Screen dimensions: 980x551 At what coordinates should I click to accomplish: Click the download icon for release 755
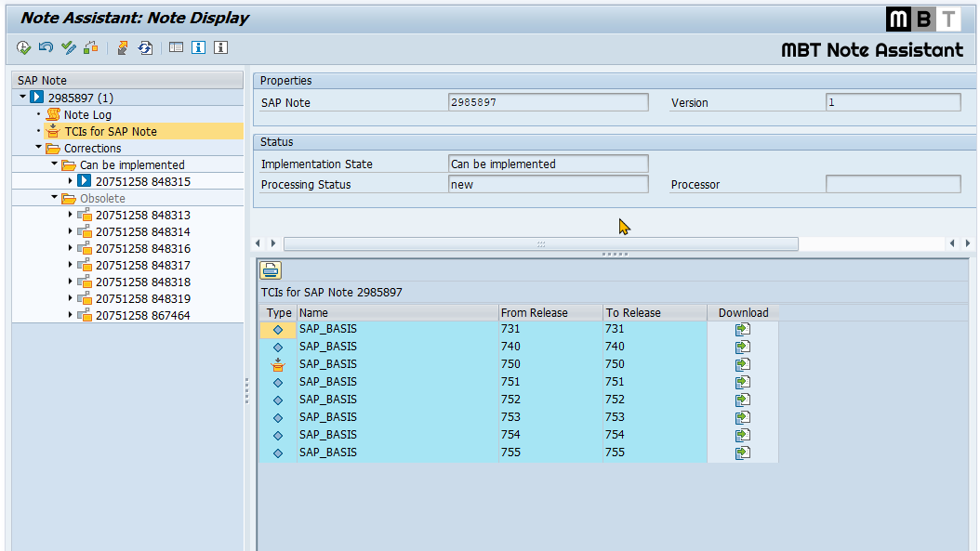point(742,453)
